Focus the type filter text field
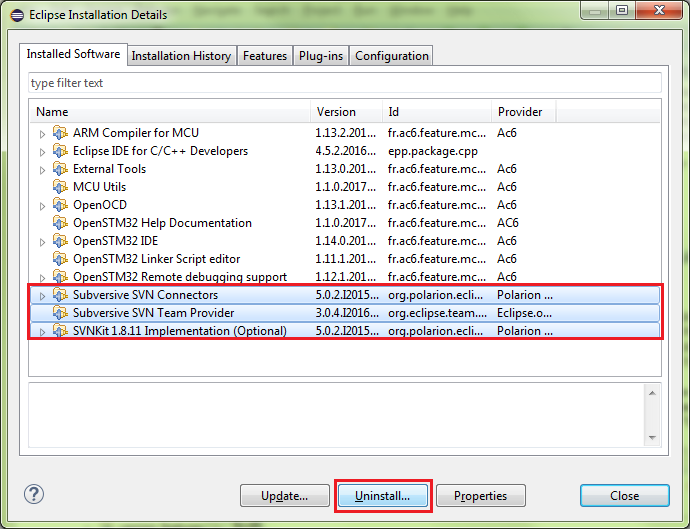This screenshot has width=690, height=529. [x=344, y=83]
